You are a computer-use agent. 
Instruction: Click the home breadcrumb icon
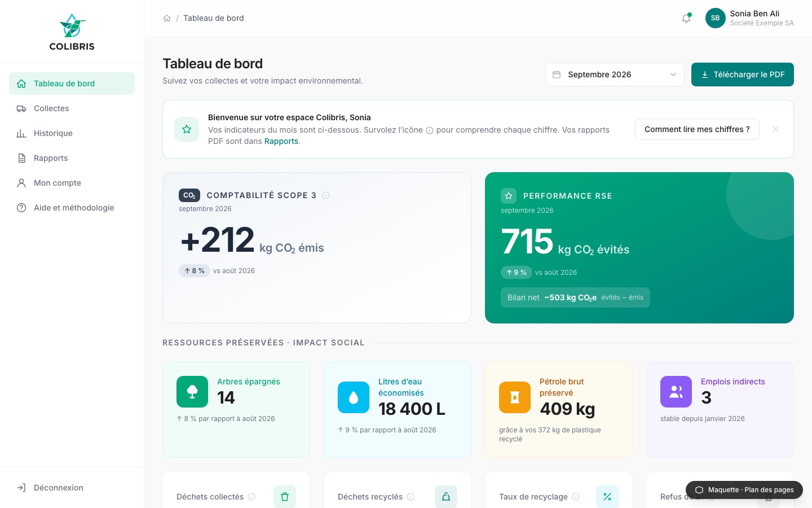point(167,18)
